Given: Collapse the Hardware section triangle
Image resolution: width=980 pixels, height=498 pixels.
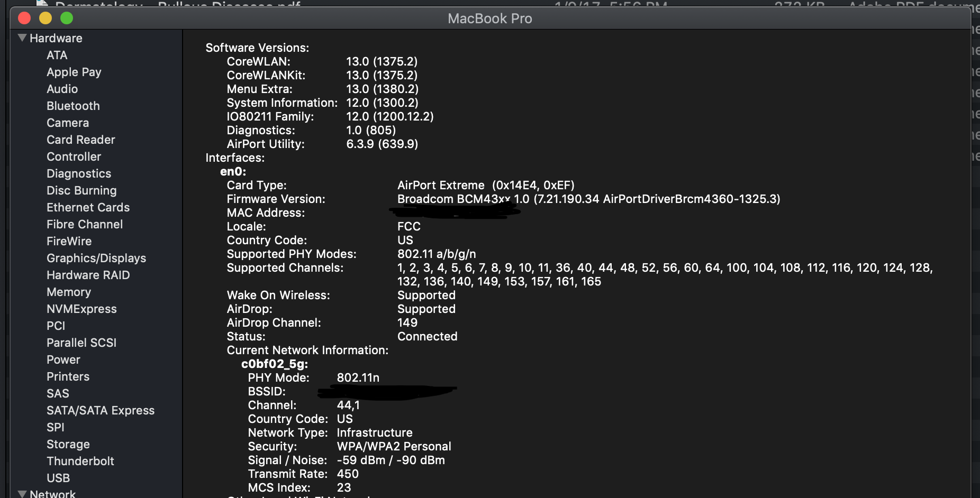Looking at the screenshot, I should coord(22,38).
